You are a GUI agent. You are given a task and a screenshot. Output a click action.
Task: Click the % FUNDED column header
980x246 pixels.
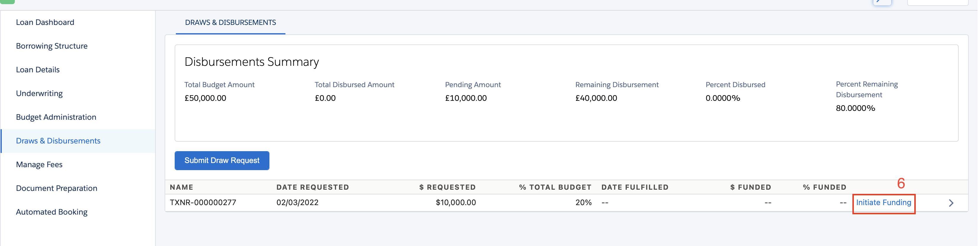pos(824,187)
